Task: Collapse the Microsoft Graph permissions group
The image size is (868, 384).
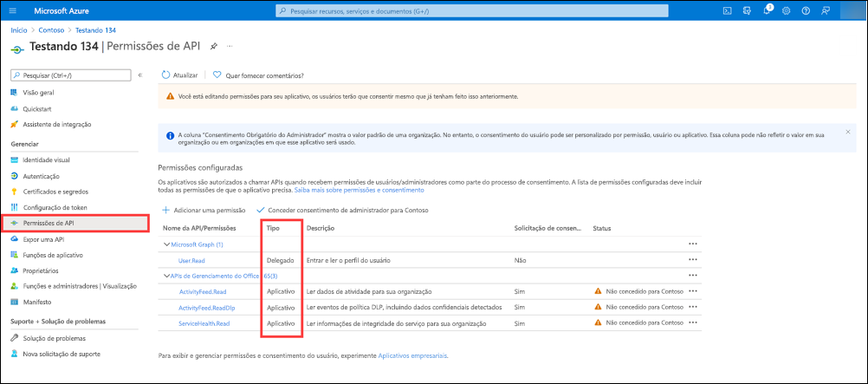Action: click(x=165, y=244)
